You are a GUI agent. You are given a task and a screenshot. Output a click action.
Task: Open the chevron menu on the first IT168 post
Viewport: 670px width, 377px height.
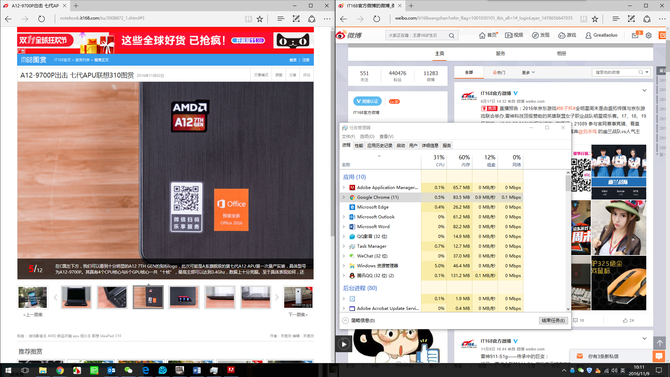tap(644, 91)
